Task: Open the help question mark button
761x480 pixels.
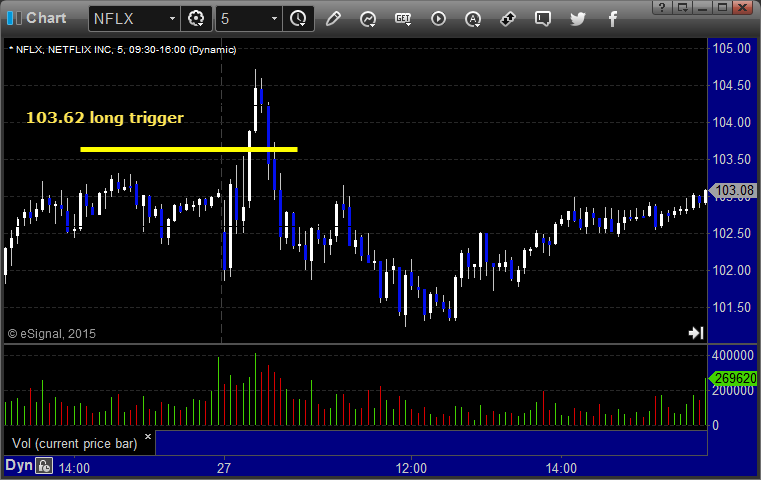Action: [x=662, y=7]
